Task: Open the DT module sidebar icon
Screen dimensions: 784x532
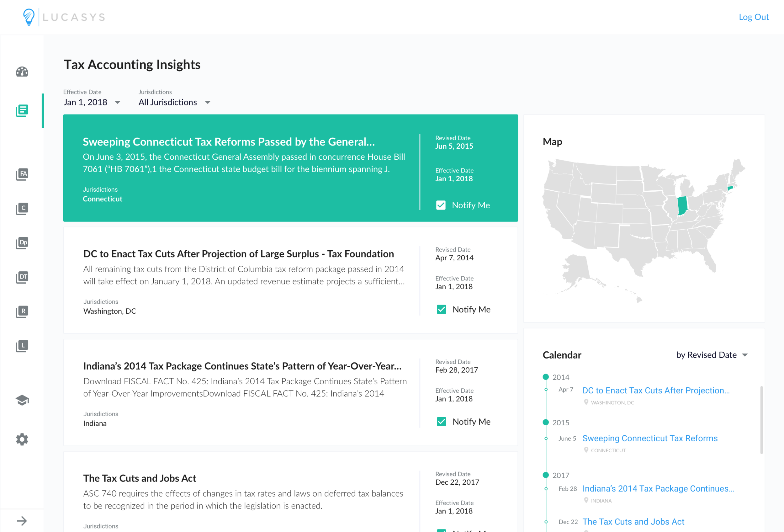Action: click(x=22, y=277)
